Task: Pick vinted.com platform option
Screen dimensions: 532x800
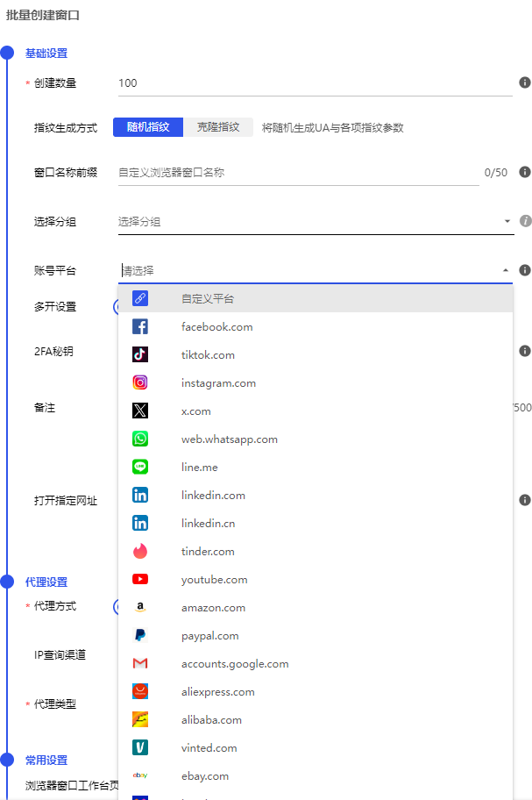Action: [x=316, y=747]
